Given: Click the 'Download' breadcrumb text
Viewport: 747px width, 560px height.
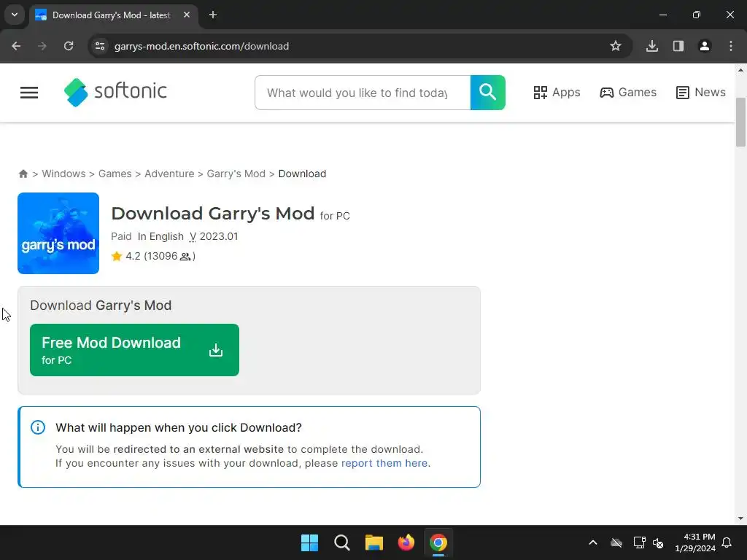Looking at the screenshot, I should tap(302, 174).
